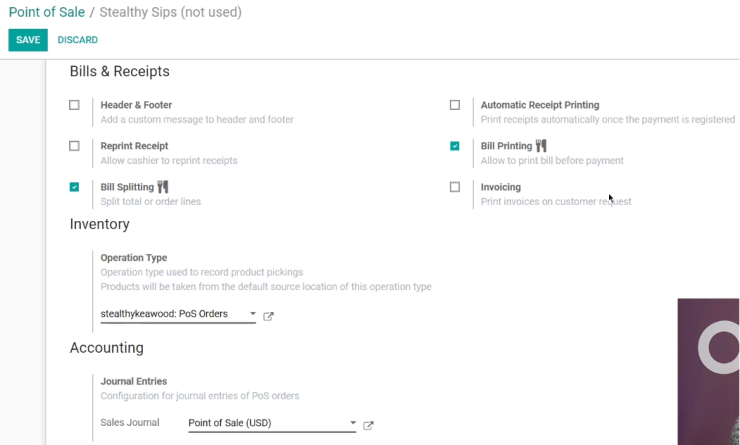Screen dimensions: 740x445
Task: Click the Invoicing label
Action: [x=501, y=187]
